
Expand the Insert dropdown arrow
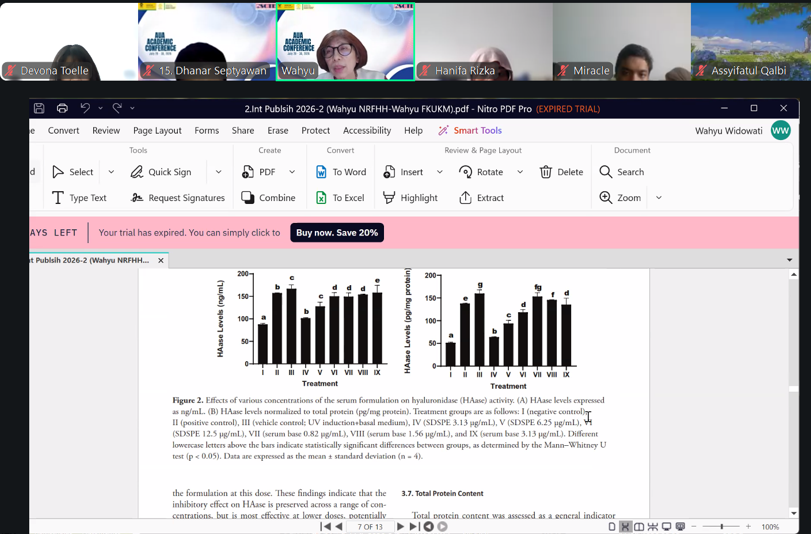(x=440, y=172)
